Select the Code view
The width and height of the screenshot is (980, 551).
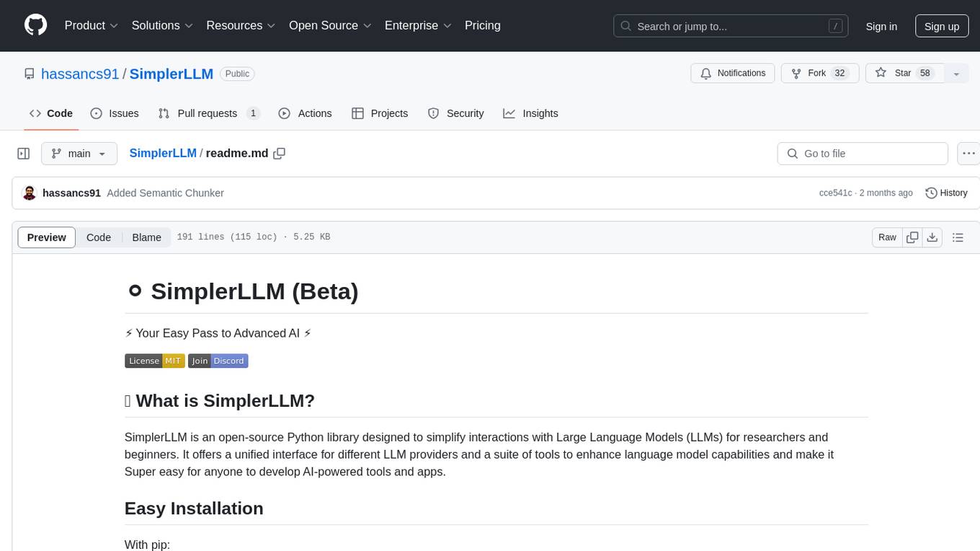(x=99, y=237)
